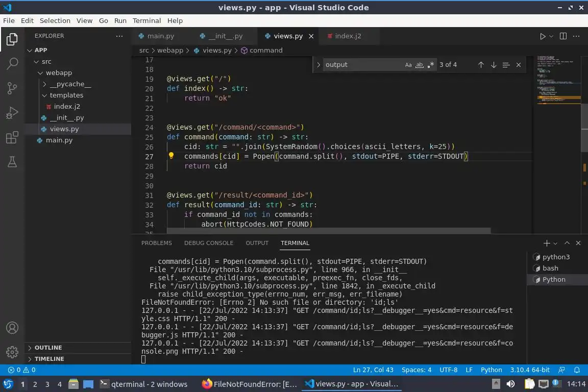Open Explorer views and more actions menu
This screenshot has height=392, width=588.
click(x=119, y=36)
